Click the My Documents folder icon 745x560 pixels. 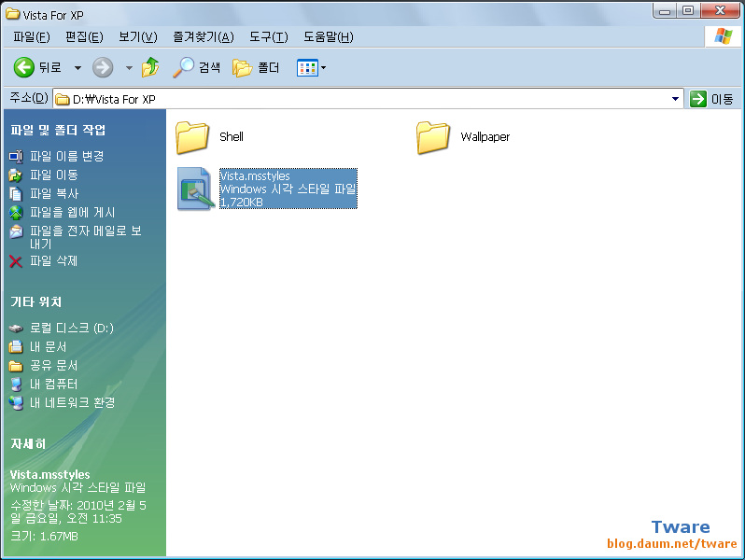pos(16,347)
